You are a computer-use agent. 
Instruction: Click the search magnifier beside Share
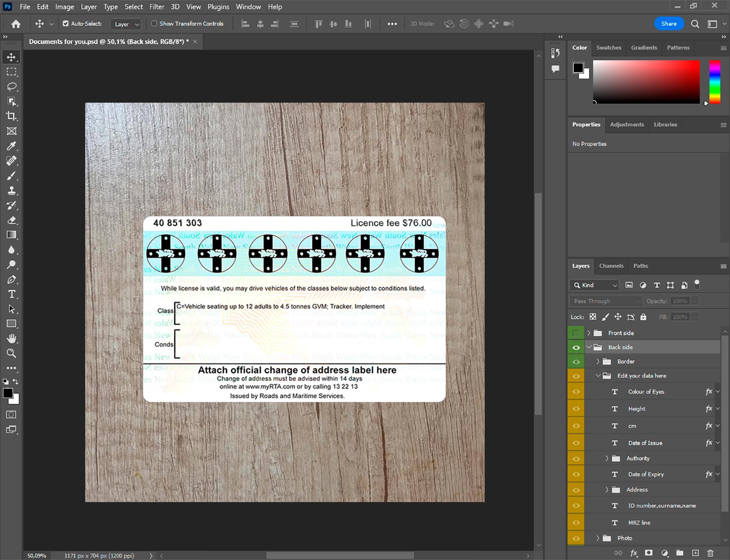(695, 24)
